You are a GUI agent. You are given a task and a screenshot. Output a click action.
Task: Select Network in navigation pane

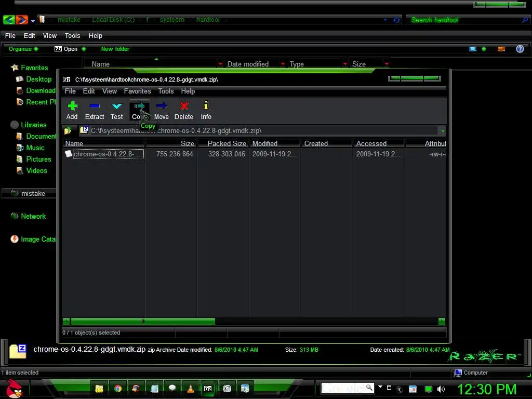pos(28,217)
